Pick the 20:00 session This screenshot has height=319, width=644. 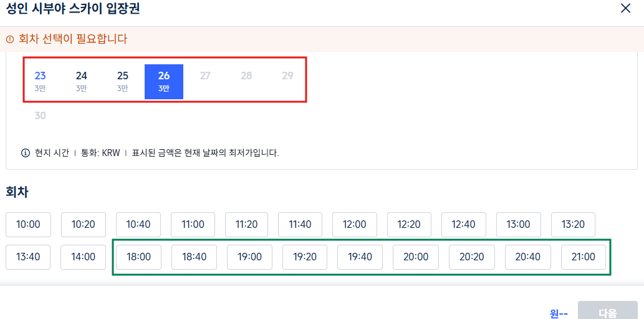(416, 257)
